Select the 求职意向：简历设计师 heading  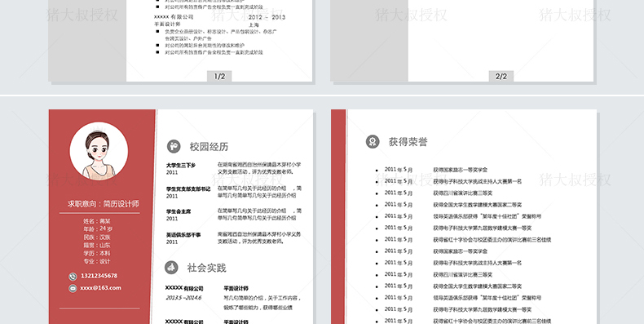[x=104, y=204]
